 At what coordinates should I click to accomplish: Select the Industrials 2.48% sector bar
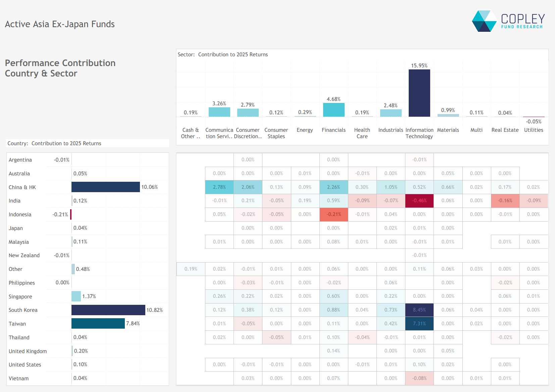(391, 113)
